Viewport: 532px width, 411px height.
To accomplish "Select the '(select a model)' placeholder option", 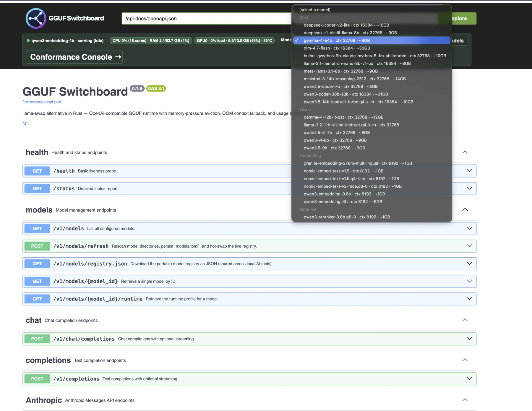I will pos(372,10).
